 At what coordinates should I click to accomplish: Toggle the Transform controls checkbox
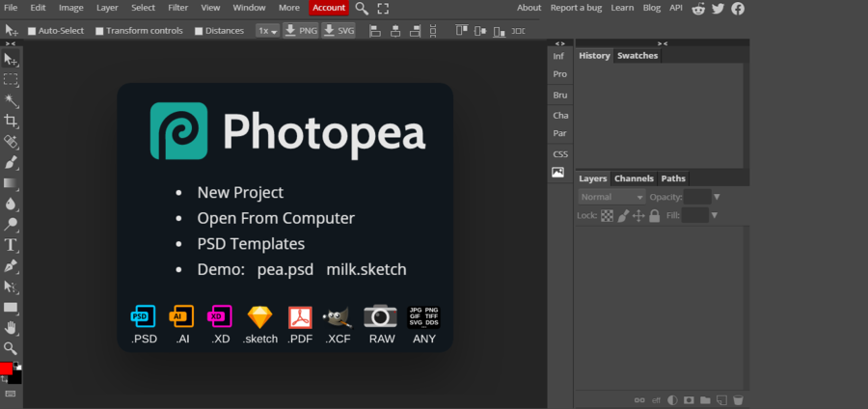[x=99, y=31]
